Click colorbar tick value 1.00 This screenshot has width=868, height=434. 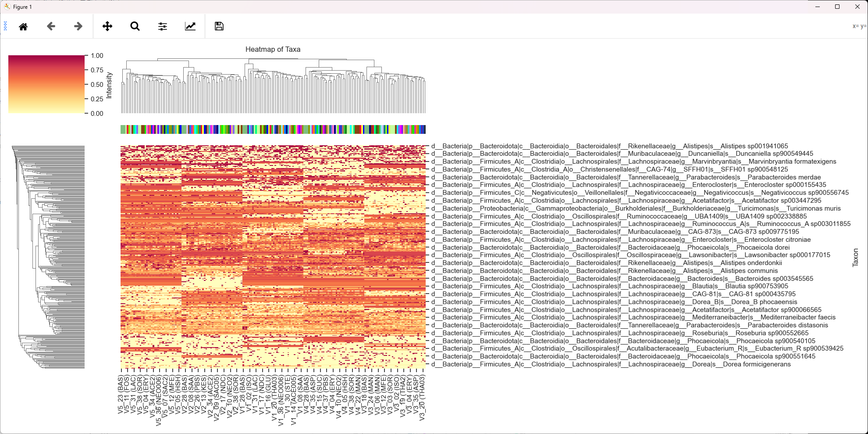coord(97,56)
